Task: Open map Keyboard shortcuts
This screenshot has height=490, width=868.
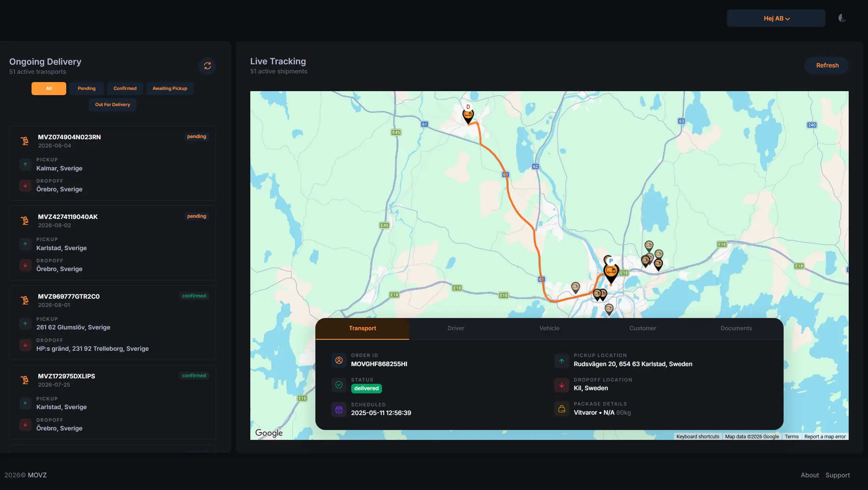Action: (697, 437)
